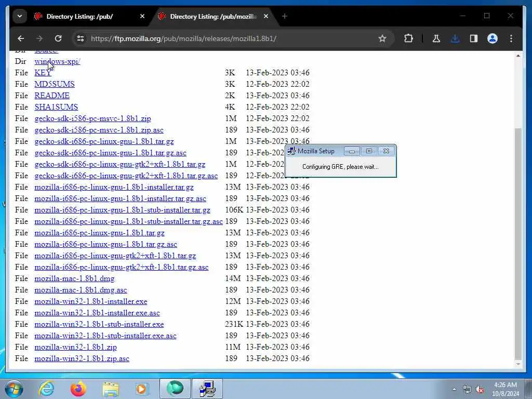This screenshot has height=399, width=532.
Task: Launch Internet Explorer from taskbar
Action: (46, 389)
